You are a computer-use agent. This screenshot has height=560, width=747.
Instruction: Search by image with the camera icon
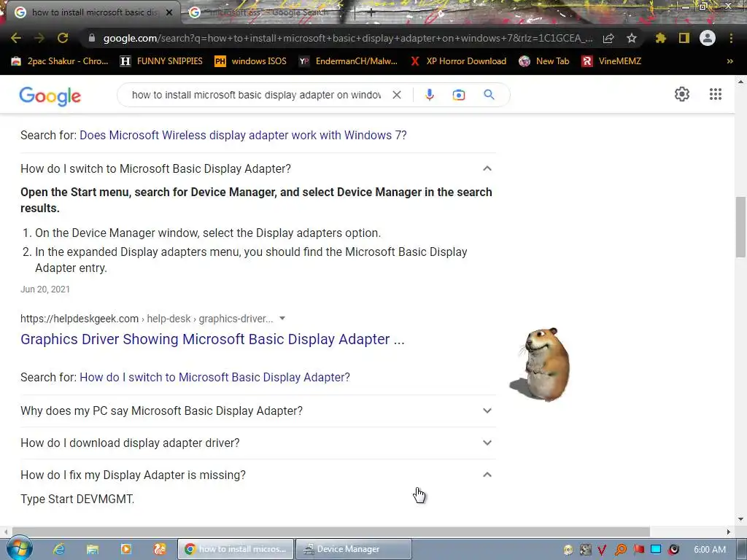[x=458, y=95]
